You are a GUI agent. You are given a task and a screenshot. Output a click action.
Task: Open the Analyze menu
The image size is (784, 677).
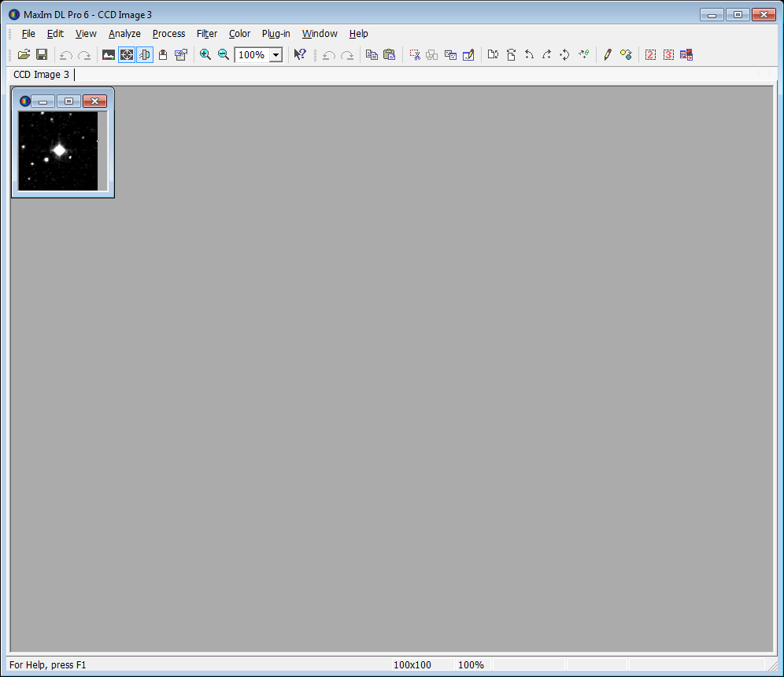[x=124, y=34]
